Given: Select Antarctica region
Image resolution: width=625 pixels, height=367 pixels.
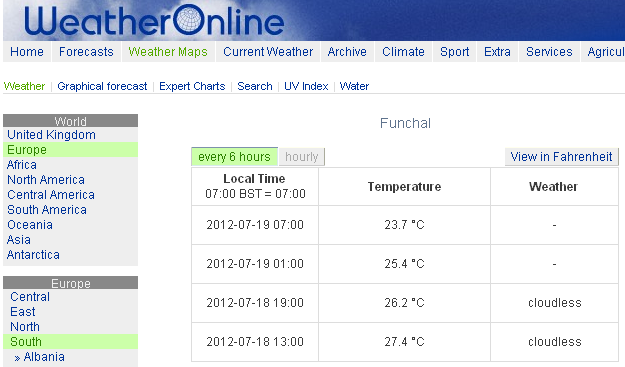Looking at the screenshot, I should [x=33, y=255].
